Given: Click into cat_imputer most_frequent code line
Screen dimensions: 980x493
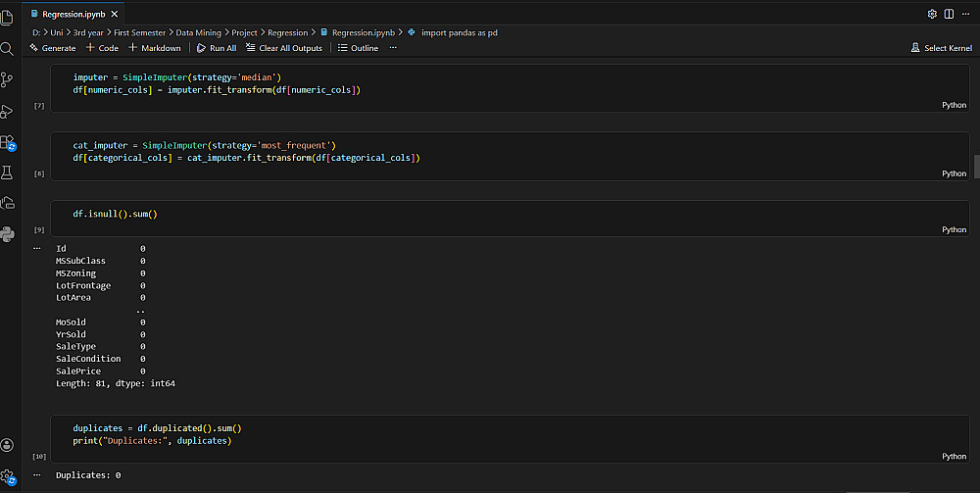Looking at the screenshot, I should click(205, 146).
